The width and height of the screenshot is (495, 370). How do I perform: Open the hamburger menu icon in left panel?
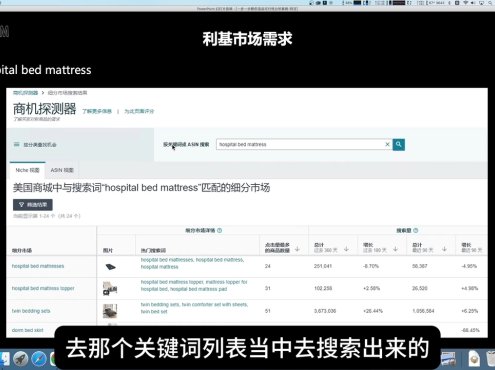coord(16,144)
